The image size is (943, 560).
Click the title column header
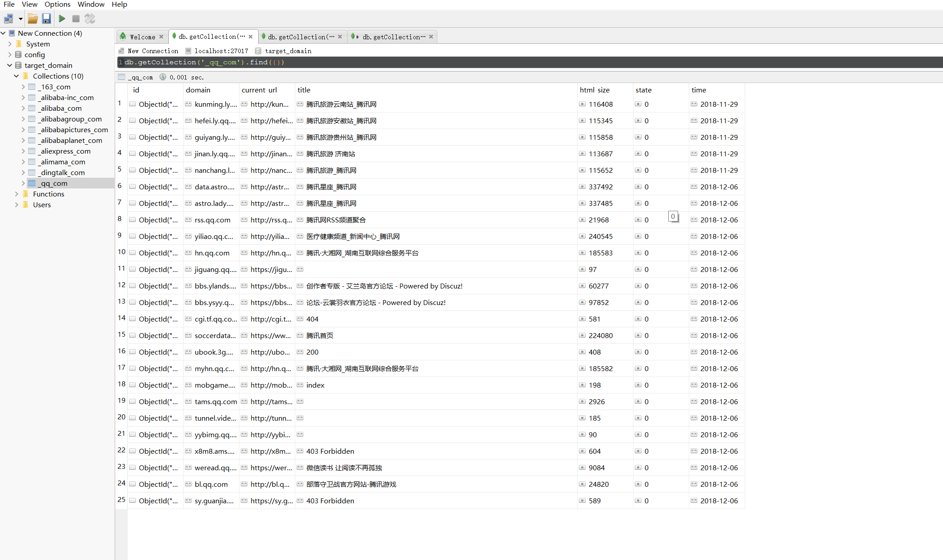(x=304, y=90)
